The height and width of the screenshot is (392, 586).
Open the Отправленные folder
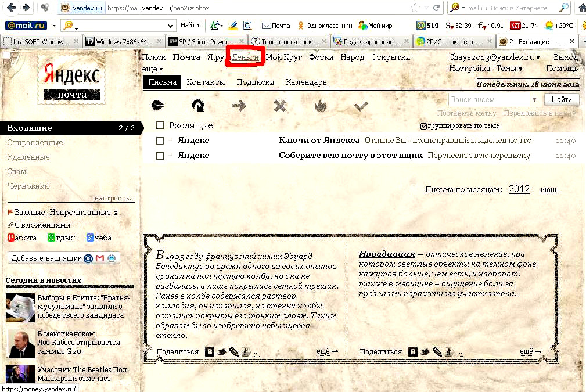coord(35,142)
